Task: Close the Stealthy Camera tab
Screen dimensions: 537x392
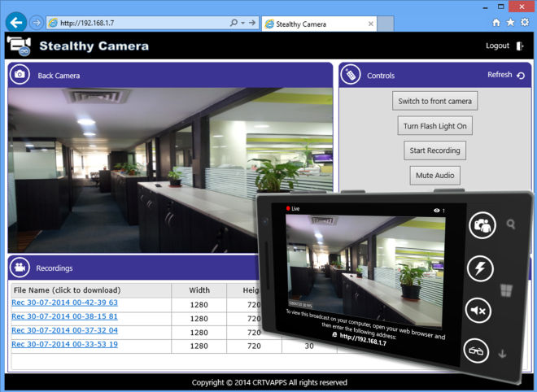Action: pyautogui.click(x=370, y=24)
